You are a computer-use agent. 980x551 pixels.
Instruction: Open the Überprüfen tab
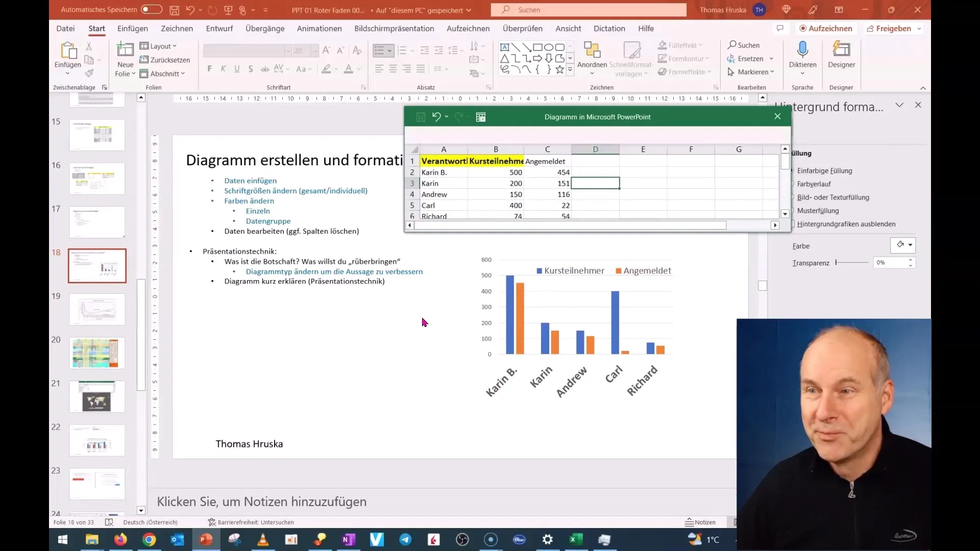(x=522, y=29)
